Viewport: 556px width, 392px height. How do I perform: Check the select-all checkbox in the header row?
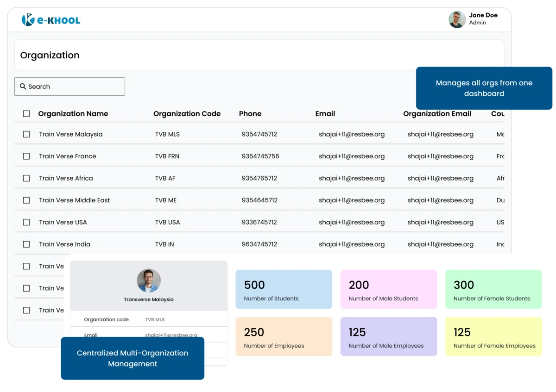click(x=26, y=113)
